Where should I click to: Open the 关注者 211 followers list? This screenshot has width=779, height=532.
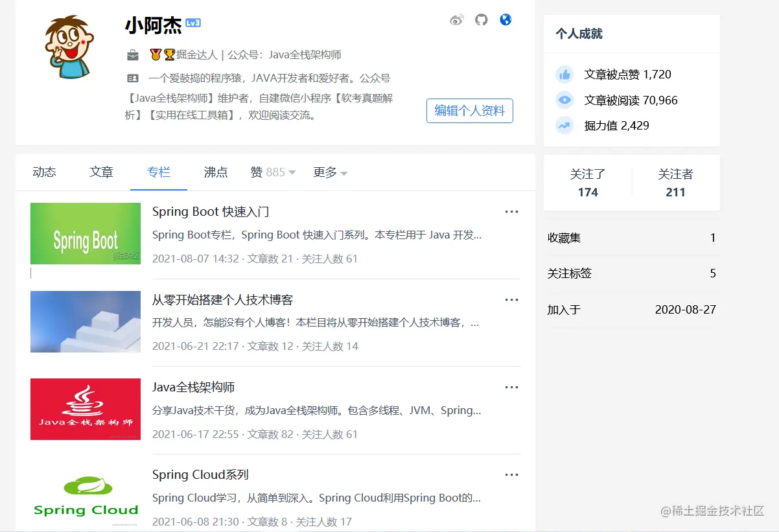[x=675, y=183]
